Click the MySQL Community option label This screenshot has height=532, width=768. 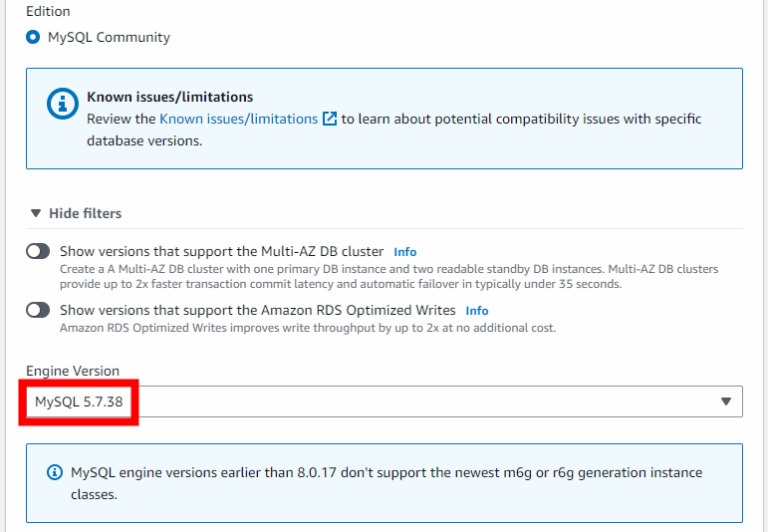[x=109, y=38]
